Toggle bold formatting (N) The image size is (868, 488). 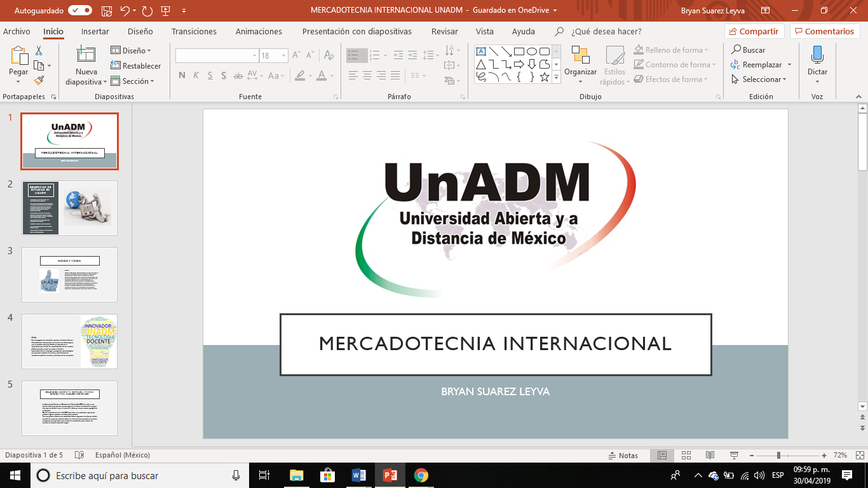click(x=182, y=76)
